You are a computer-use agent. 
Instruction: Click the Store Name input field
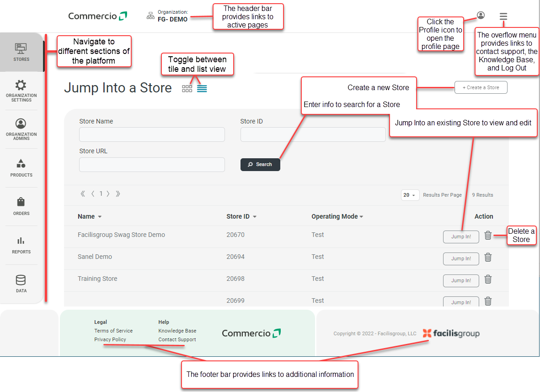(x=152, y=134)
